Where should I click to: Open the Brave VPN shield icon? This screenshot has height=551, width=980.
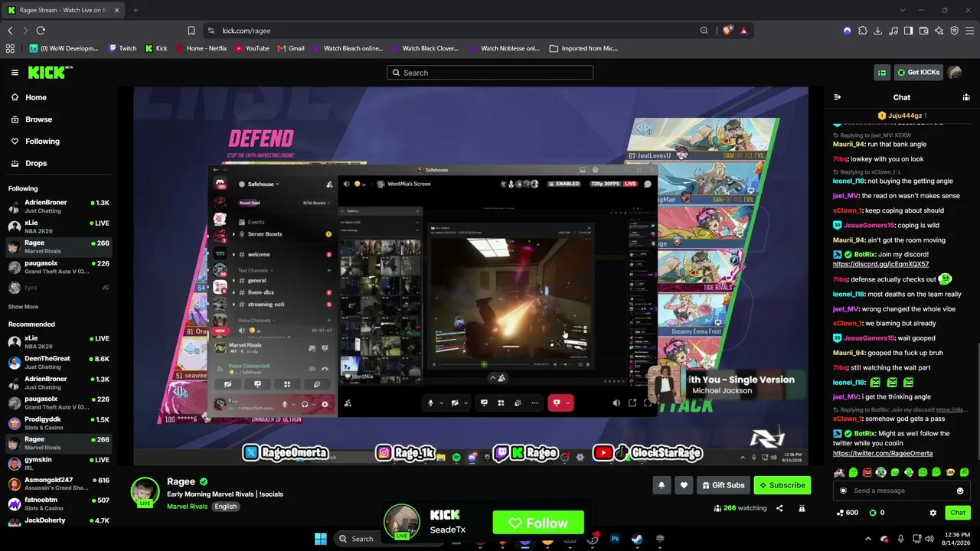(x=955, y=31)
